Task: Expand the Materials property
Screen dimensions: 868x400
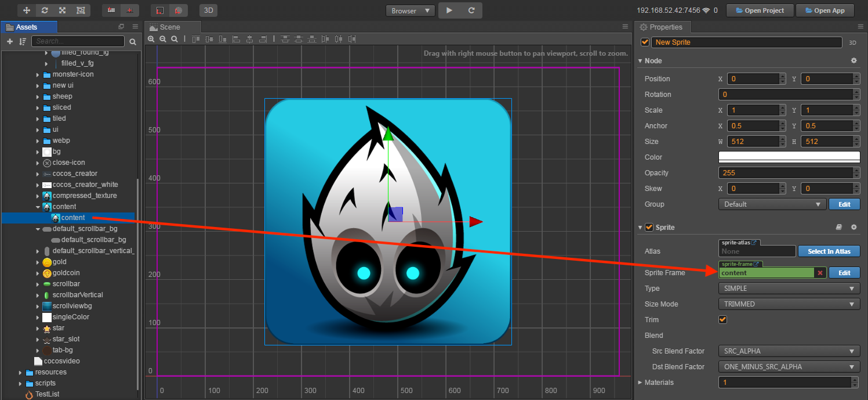Action: click(640, 382)
